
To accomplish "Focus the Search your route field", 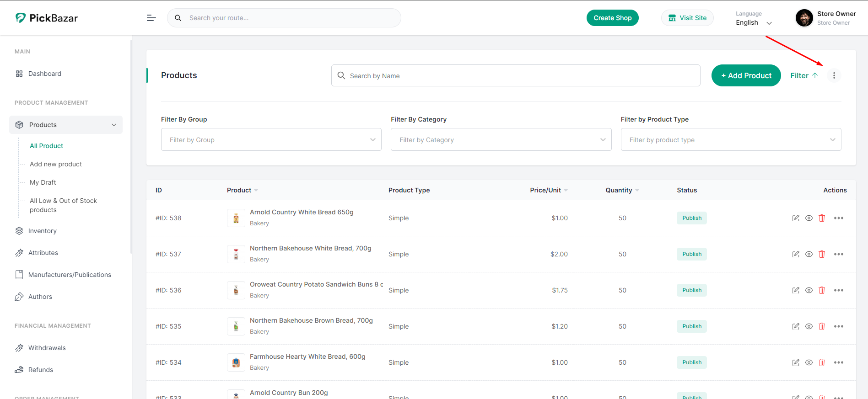I will pyautogui.click(x=284, y=18).
